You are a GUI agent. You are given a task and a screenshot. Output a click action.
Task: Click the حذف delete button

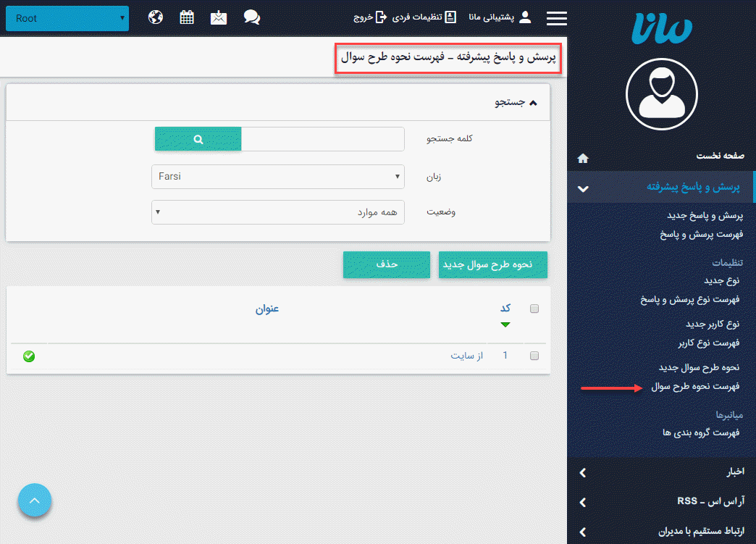tap(386, 265)
